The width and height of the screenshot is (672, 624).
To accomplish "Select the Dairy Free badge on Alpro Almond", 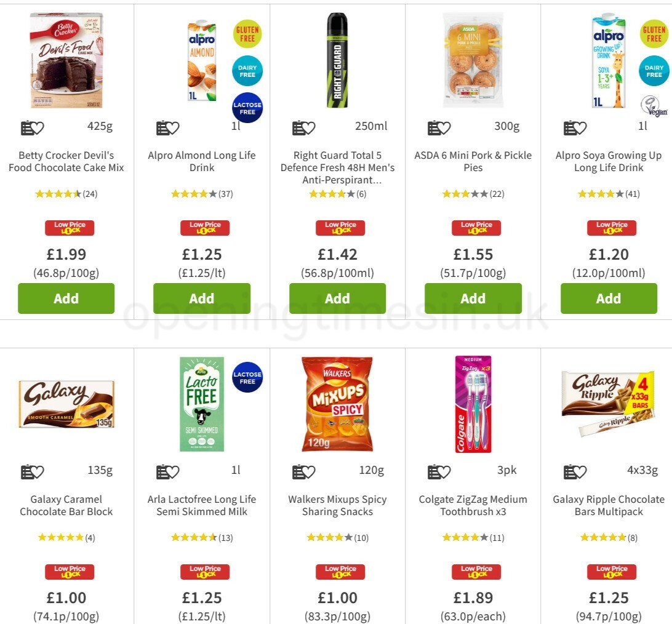I will pyautogui.click(x=247, y=71).
